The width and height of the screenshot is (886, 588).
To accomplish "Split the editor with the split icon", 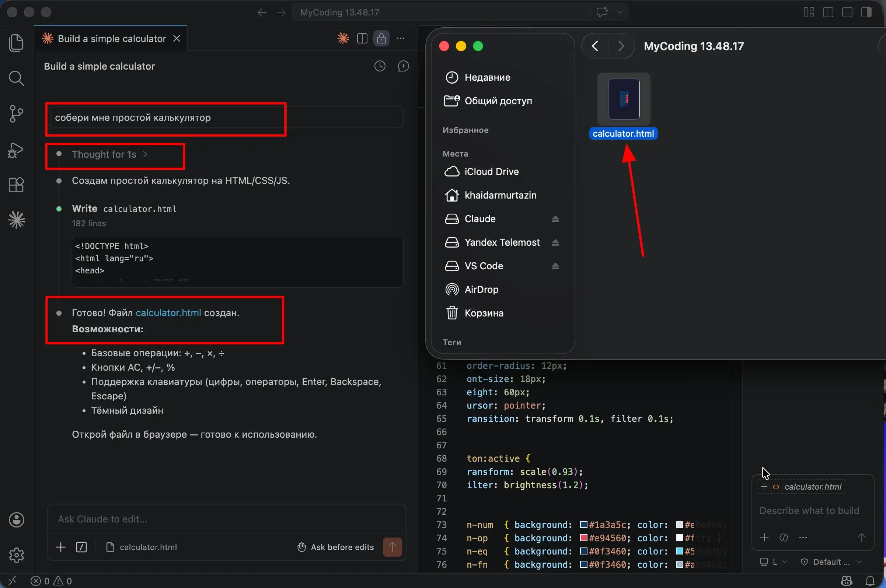I will click(362, 38).
